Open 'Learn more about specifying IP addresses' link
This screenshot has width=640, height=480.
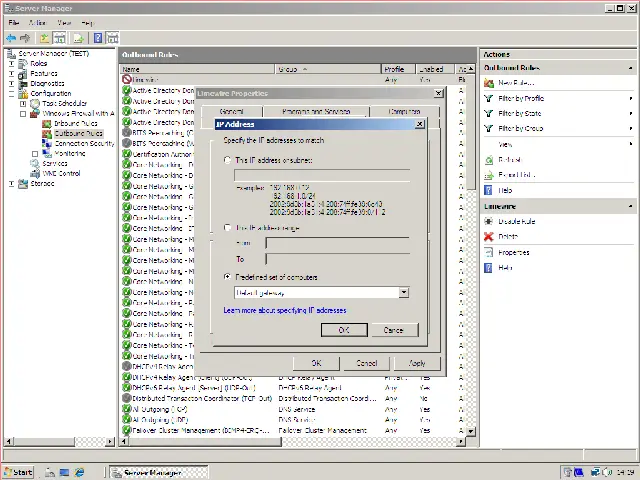click(x=285, y=310)
